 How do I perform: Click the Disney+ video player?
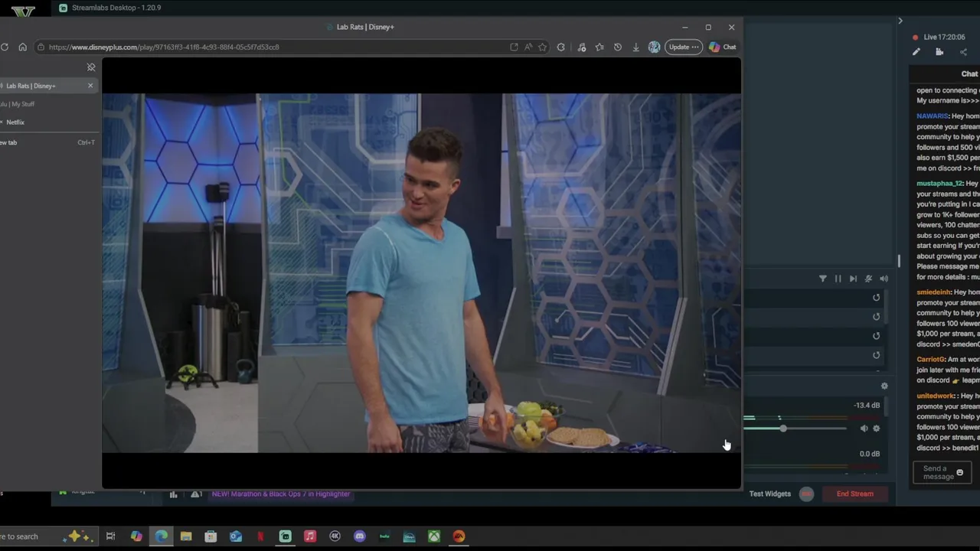click(x=421, y=273)
